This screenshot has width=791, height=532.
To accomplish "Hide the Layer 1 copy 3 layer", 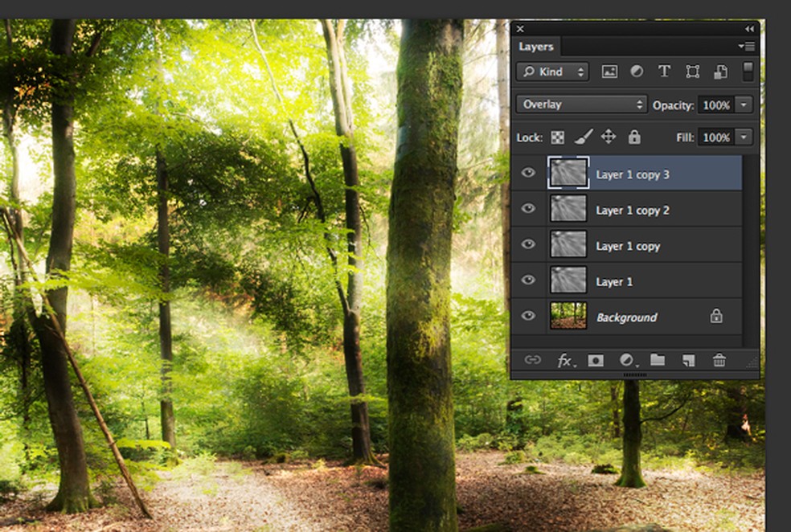I will pyautogui.click(x=528, y=172).
